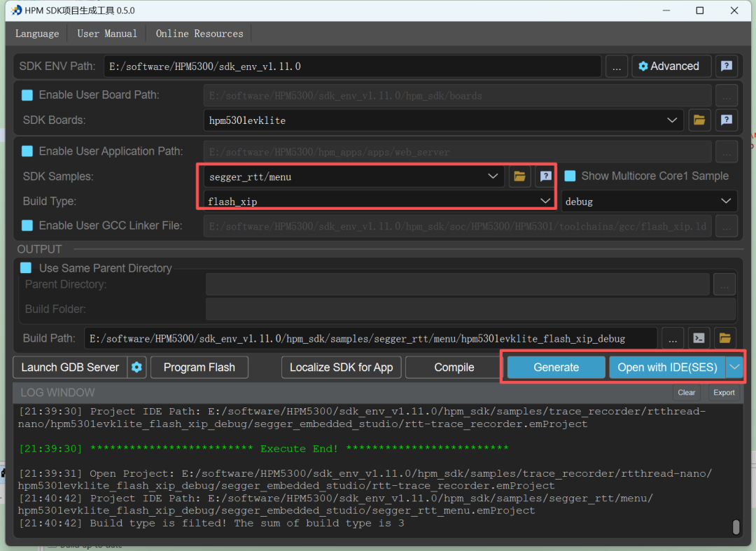Click the help icon next to Advanced
The width and height of the screenshot is (756, 551).
727,66
